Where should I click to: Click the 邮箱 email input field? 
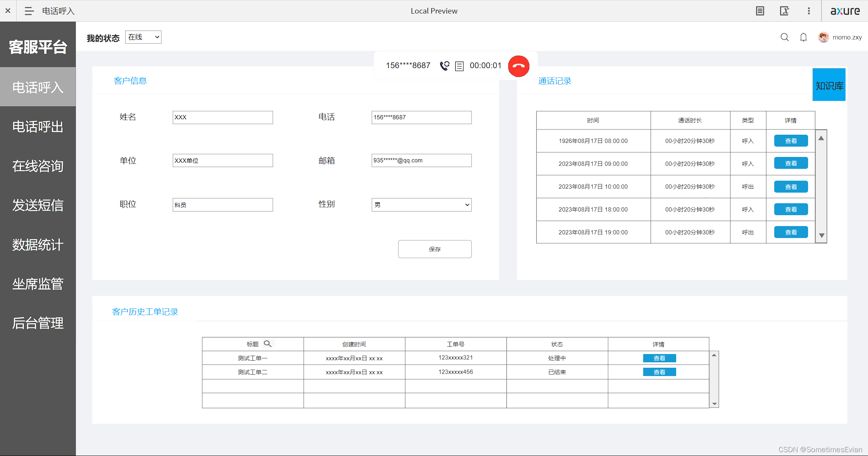(x=421, y=160)
